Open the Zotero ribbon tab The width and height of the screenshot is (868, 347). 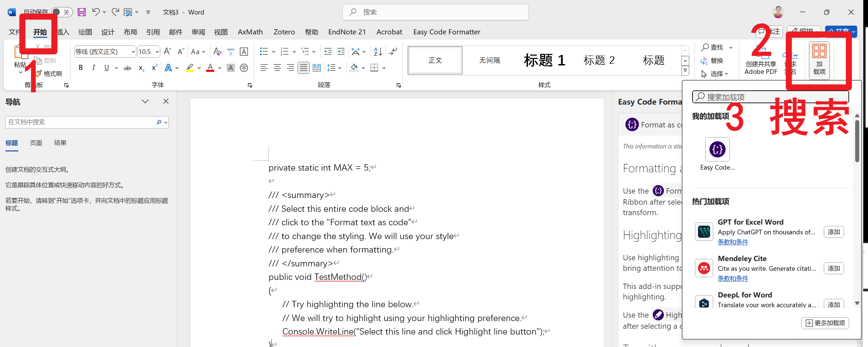click(x=284, y=32)
